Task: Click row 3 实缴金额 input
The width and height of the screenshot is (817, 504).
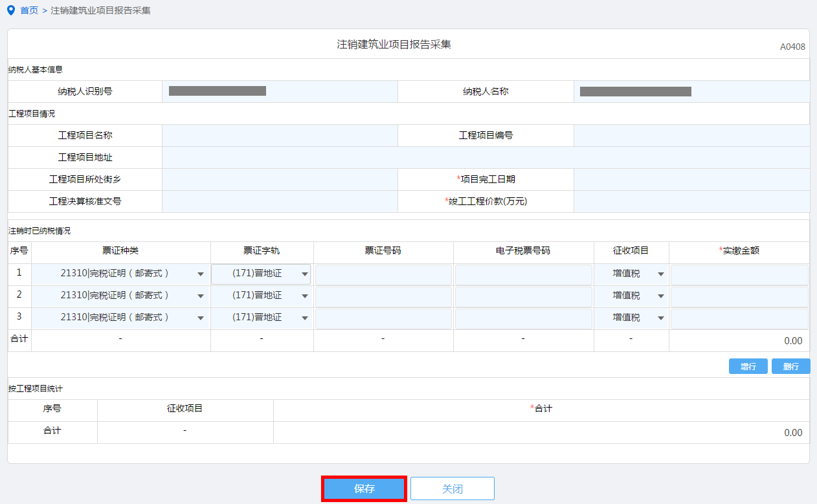Action: click(x=739, y=319)
